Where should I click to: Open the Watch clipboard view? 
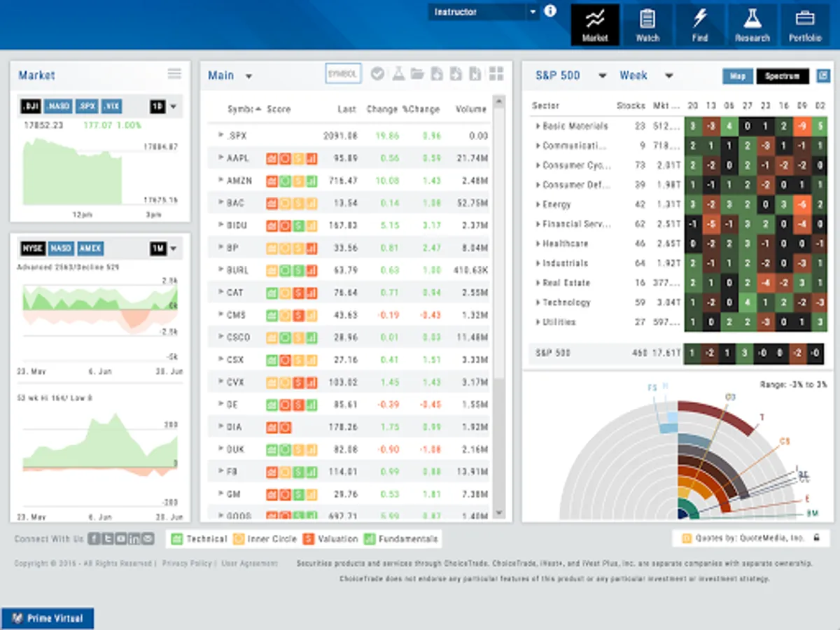(647, 24)
